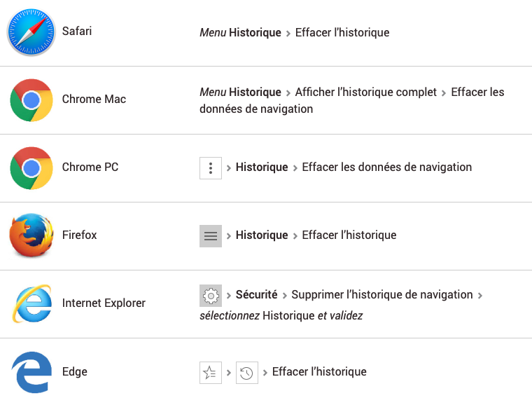The width and height of the screenshot is (532, 405).
Task: Click the Chrome PC logo icon
Action: pos(31,168)
